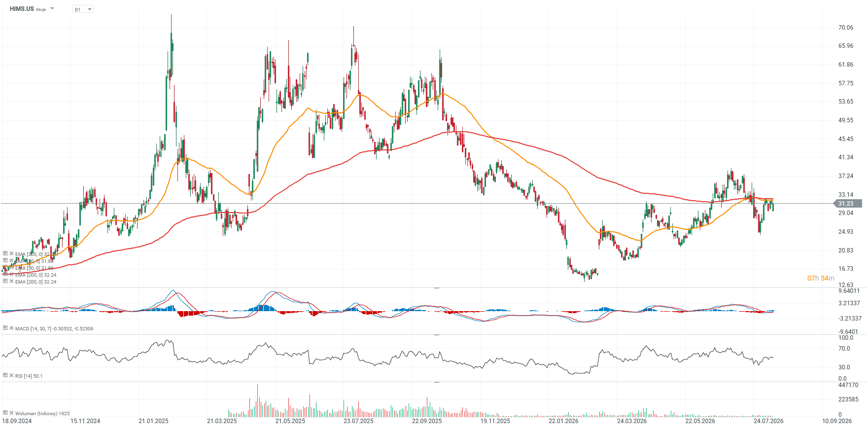Screen dimensions: 868x430
Task: Click the volume scale value 447170
Action: pos(848,385)
